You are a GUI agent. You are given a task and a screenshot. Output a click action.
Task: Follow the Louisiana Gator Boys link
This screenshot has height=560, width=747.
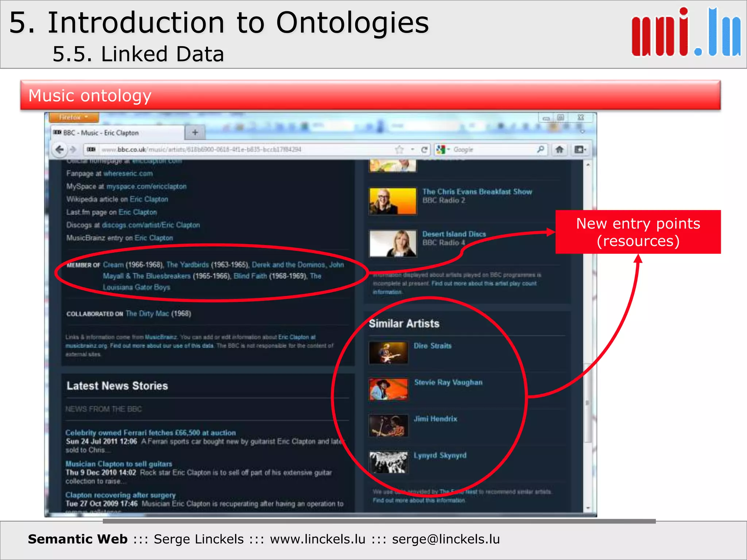point(136,287)
